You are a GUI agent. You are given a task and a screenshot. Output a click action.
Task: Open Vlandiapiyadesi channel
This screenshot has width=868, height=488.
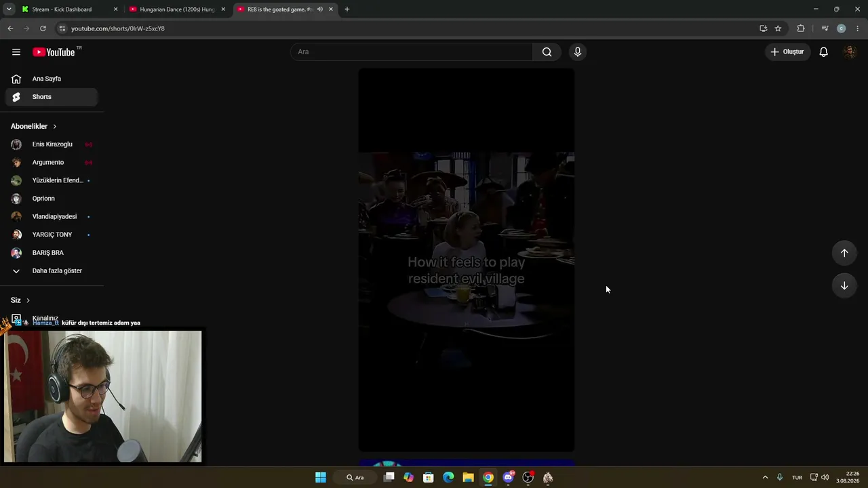52,217
